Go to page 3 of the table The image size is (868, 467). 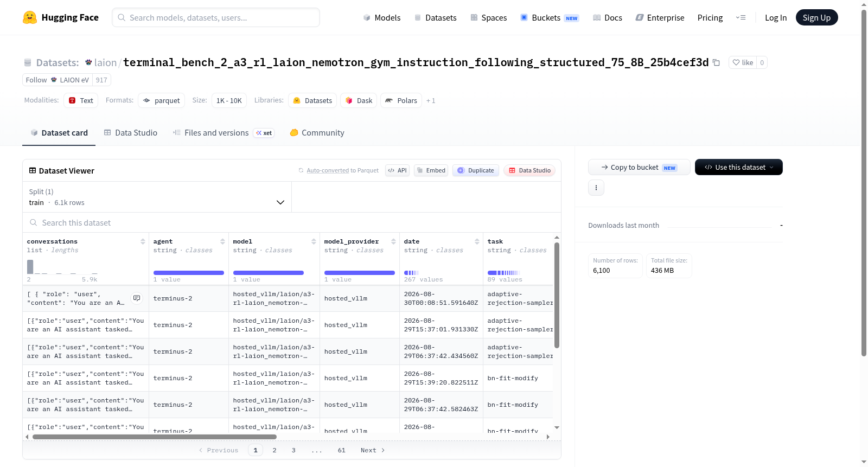tap(293, 450)
